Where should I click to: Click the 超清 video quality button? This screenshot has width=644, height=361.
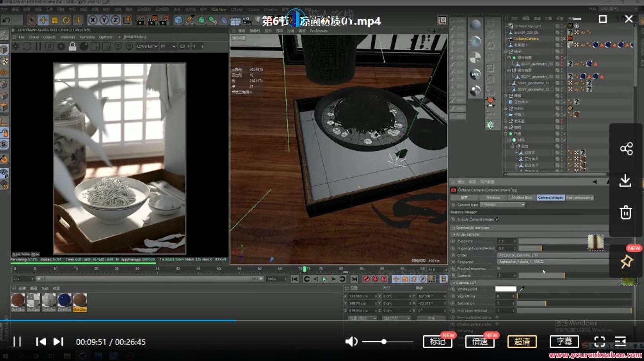pyautogui.click(x=522, y=342)
